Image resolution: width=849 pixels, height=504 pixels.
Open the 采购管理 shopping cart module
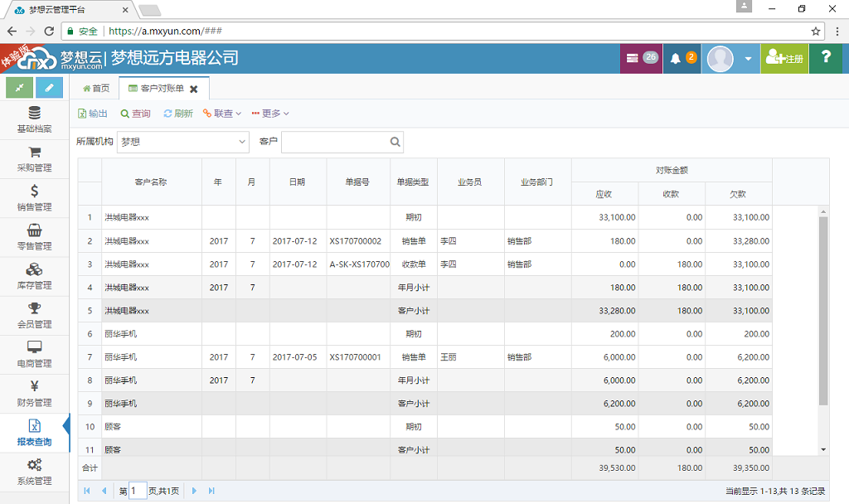pyautogui.click(x=34, y=159)
